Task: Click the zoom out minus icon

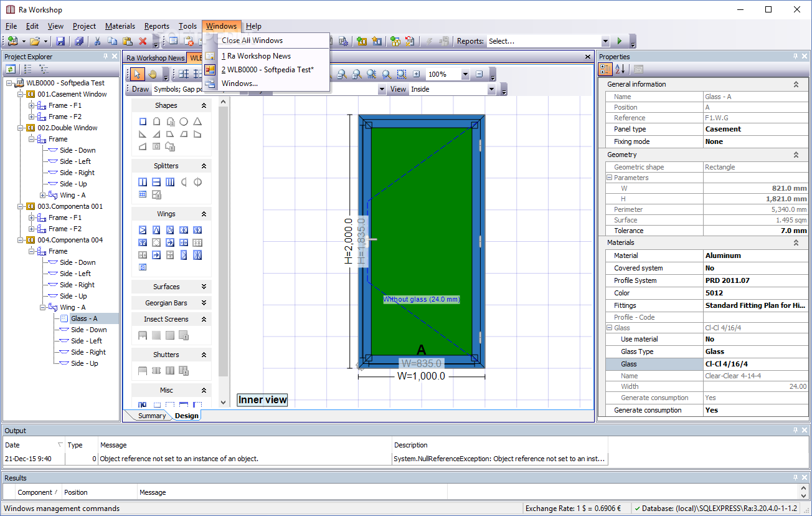Action: [479, 74]
